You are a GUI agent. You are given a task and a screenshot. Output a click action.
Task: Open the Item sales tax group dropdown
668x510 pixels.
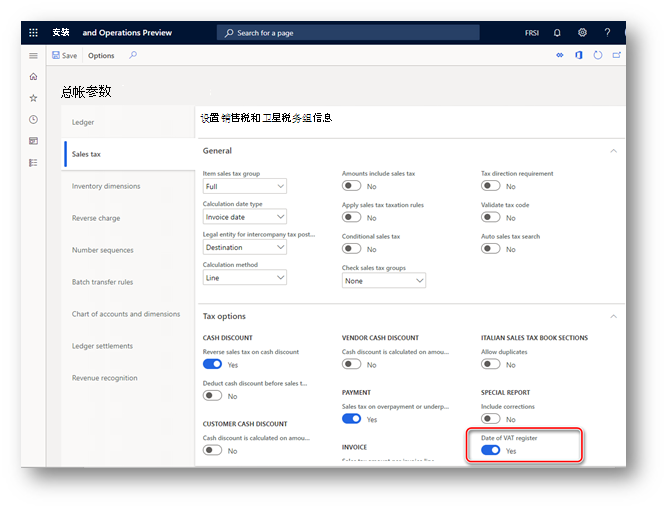click(x=245, y=186)
